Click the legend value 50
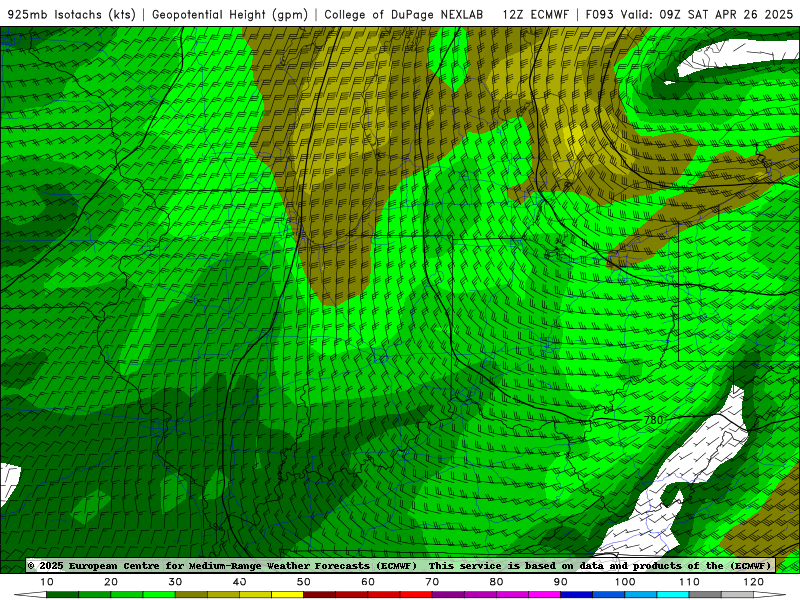Screen dimensions: 800x600 point(304,582)
